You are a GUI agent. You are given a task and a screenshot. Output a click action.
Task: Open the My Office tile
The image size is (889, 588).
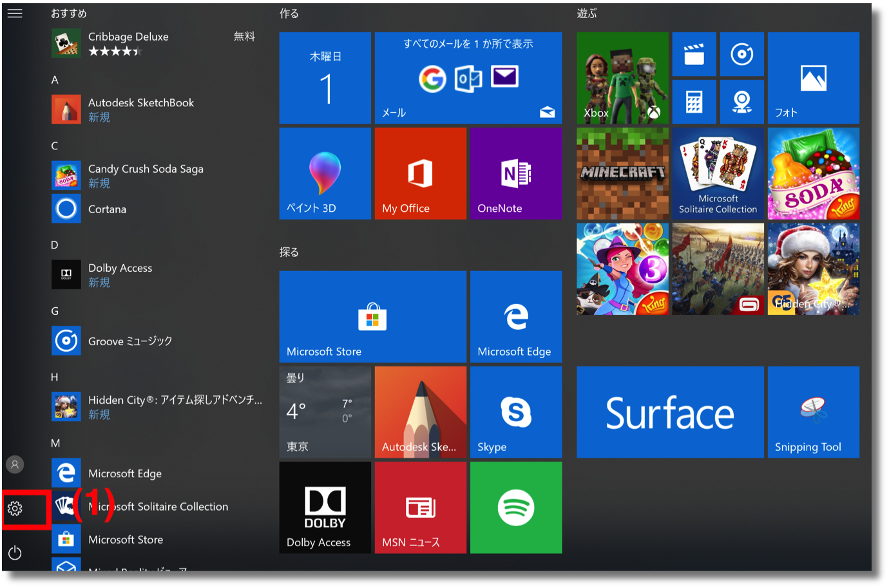pos(421,173)
